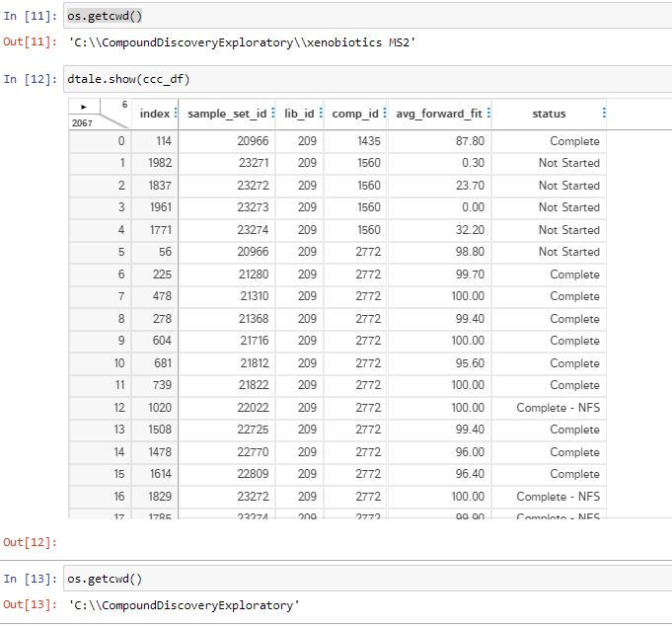Screen dimensions: 672x628
Task: Select the lib_id column header
Action: tap(299, 114)
